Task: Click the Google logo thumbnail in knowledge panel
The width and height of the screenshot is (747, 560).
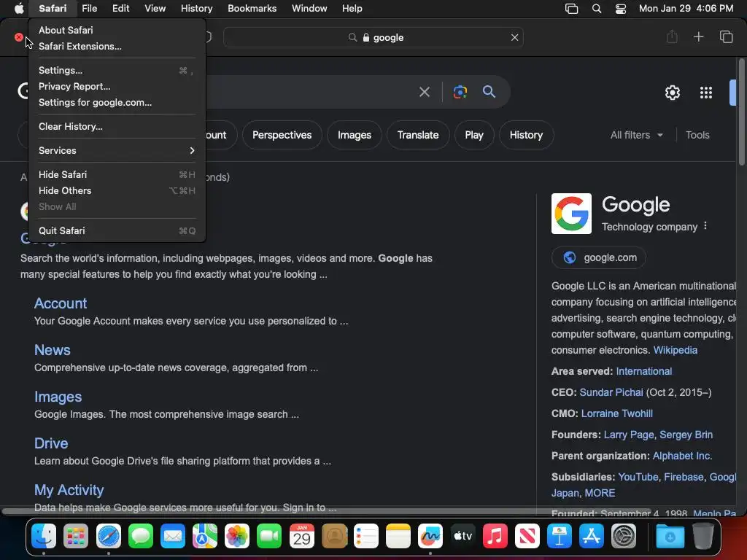Action: (571, 214)
